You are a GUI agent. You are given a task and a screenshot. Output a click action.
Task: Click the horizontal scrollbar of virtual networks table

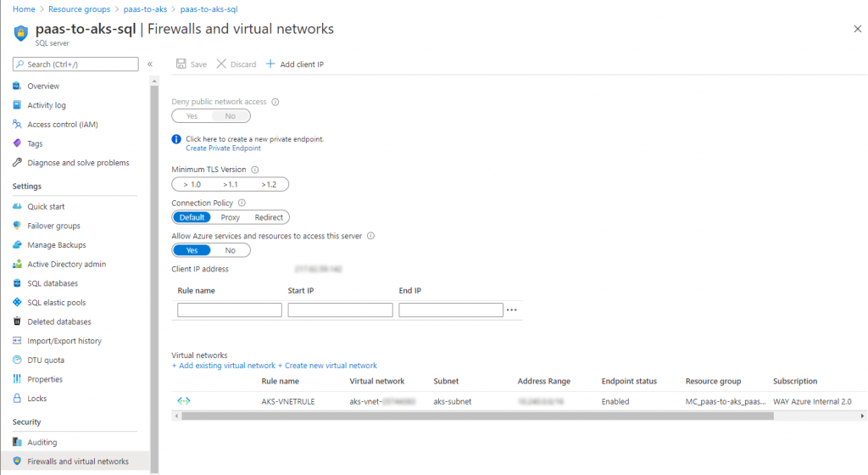pos(477,416)
